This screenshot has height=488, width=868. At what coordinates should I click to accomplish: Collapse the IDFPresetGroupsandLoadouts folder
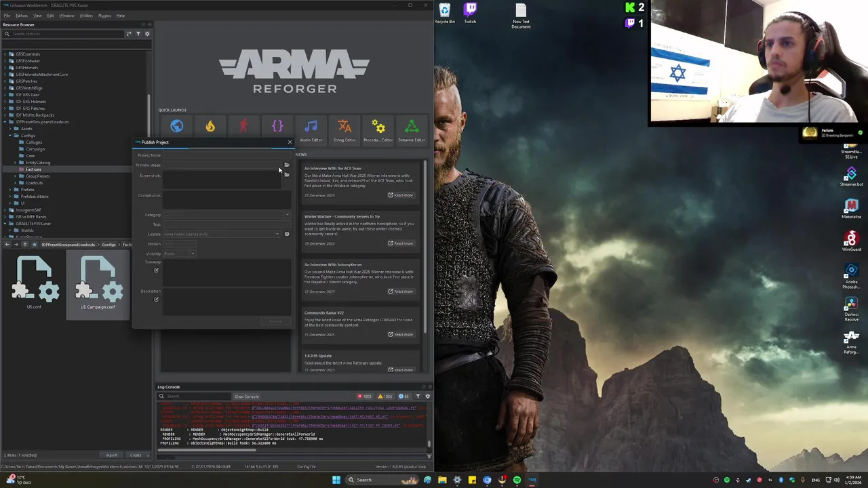pyautogui.click(x=5, y=122)
